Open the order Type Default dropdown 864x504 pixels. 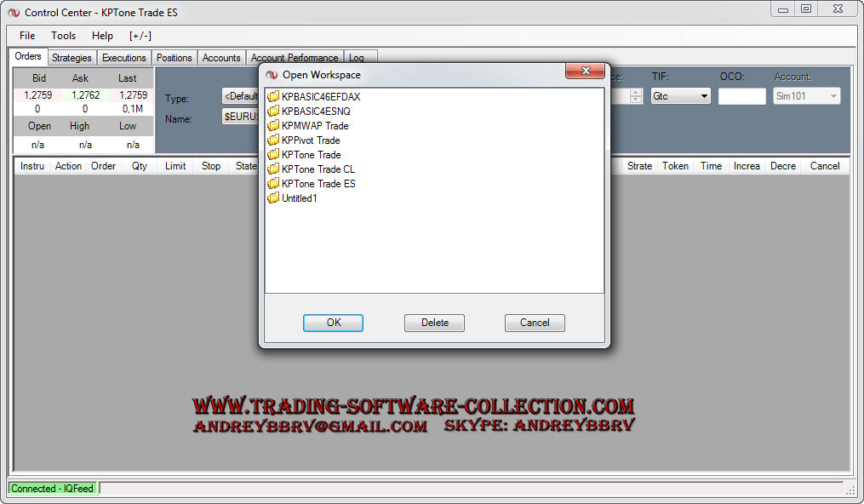coord(240,96)
